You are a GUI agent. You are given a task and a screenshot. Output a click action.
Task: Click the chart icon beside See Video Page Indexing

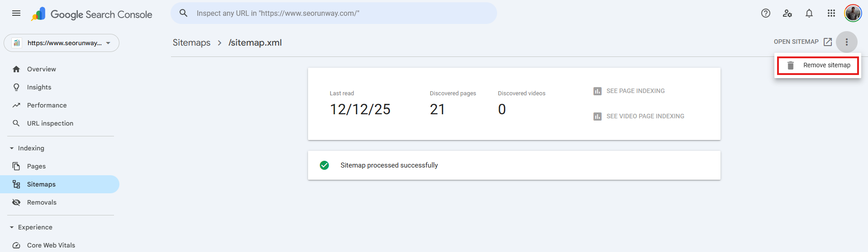(598, 117)
